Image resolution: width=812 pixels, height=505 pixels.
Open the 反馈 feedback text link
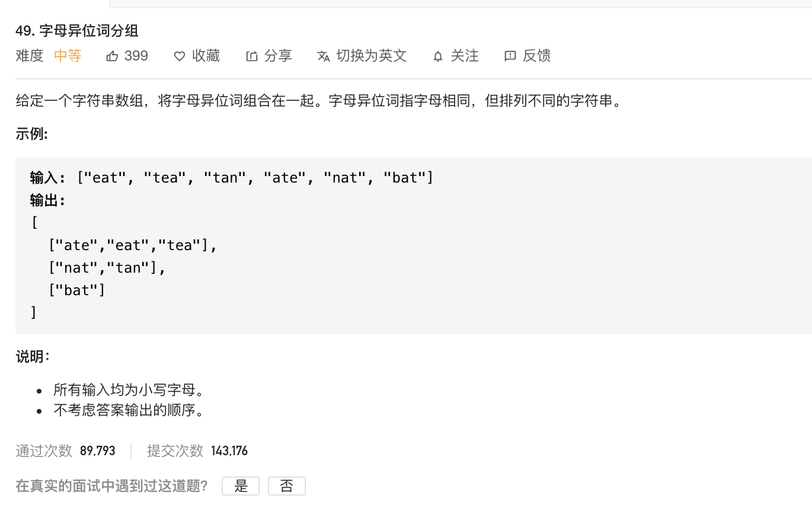(x=536, y=56)
